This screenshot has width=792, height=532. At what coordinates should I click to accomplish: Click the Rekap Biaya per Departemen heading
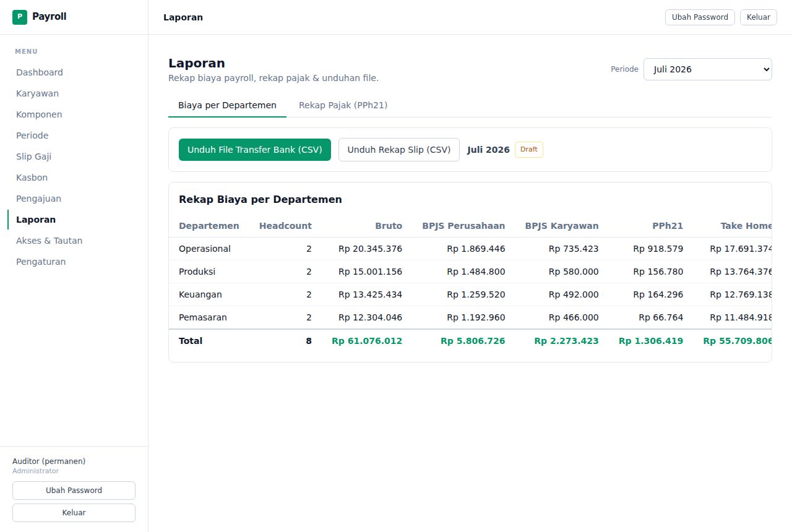click(260, 200)
